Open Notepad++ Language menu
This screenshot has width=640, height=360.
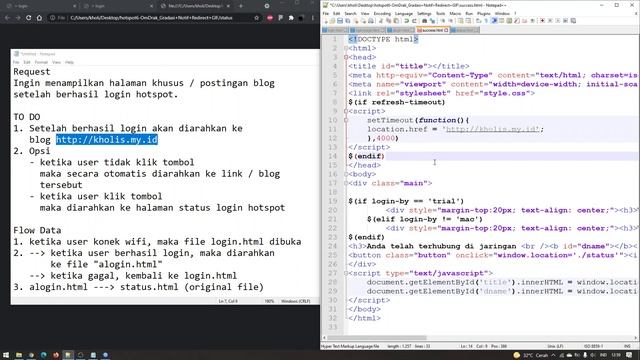pos(404,13)
